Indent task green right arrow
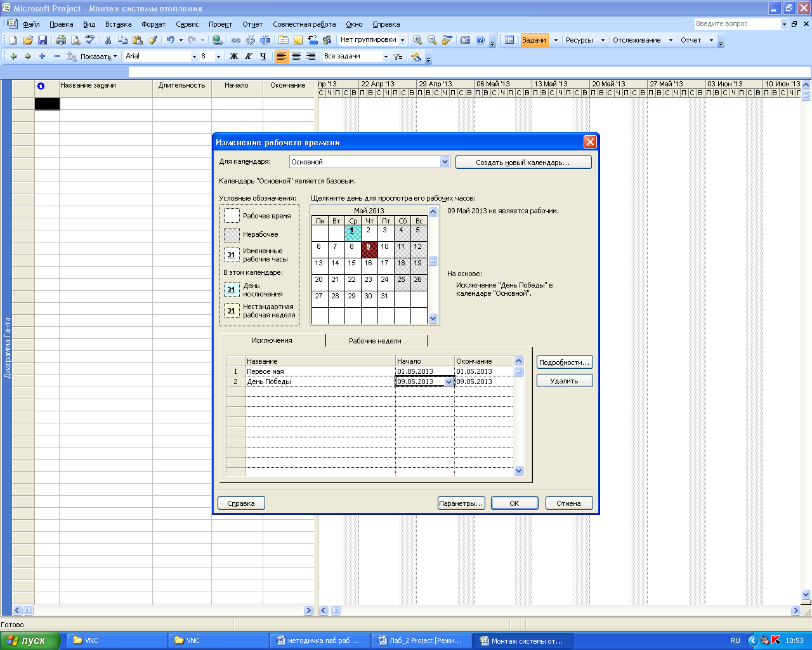 pos(27,56)
